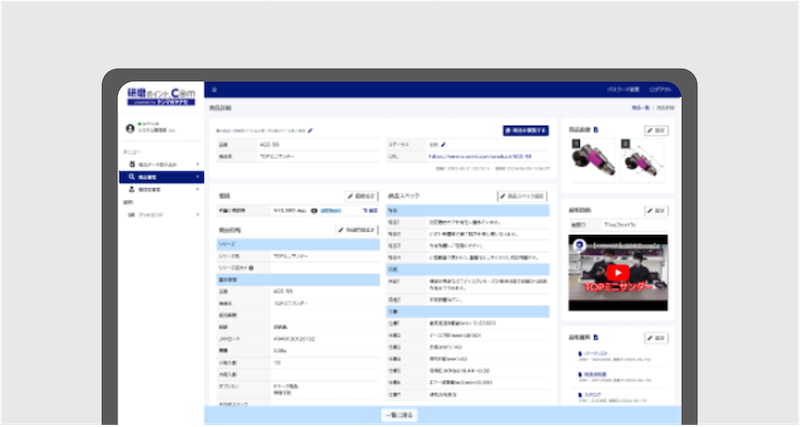The height and width of the screenshot is (427, 800).
Task: Click the hamburger menu icon in header
Action: pos(214,90)
